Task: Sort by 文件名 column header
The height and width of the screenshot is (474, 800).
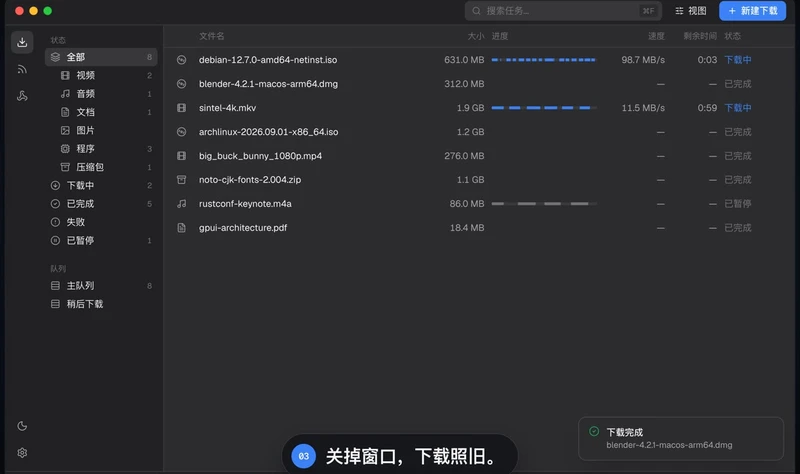Action: [212, 36]
